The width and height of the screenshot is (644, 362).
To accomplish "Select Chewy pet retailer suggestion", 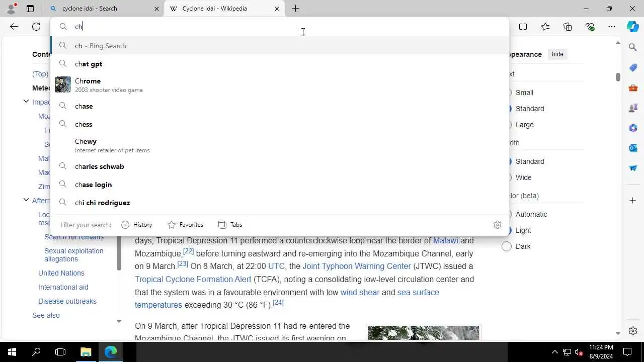I will [x=280, y=145].
